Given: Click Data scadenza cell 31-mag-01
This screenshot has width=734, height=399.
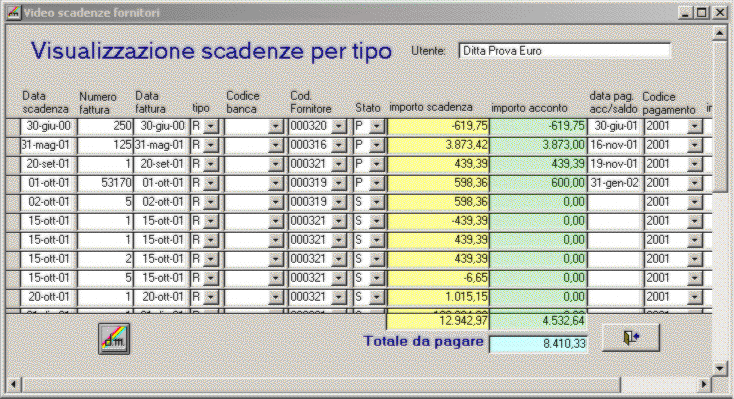Looking at the screenshot, I should [x=48, y=146].
